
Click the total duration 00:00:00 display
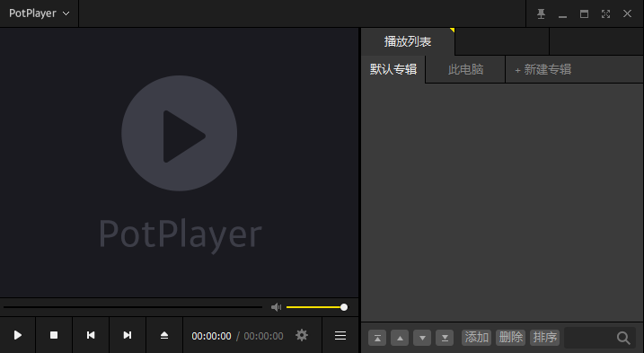(264, 336)
